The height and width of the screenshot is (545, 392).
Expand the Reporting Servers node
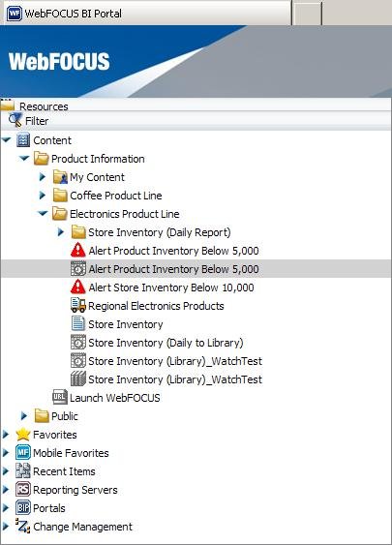6,490
